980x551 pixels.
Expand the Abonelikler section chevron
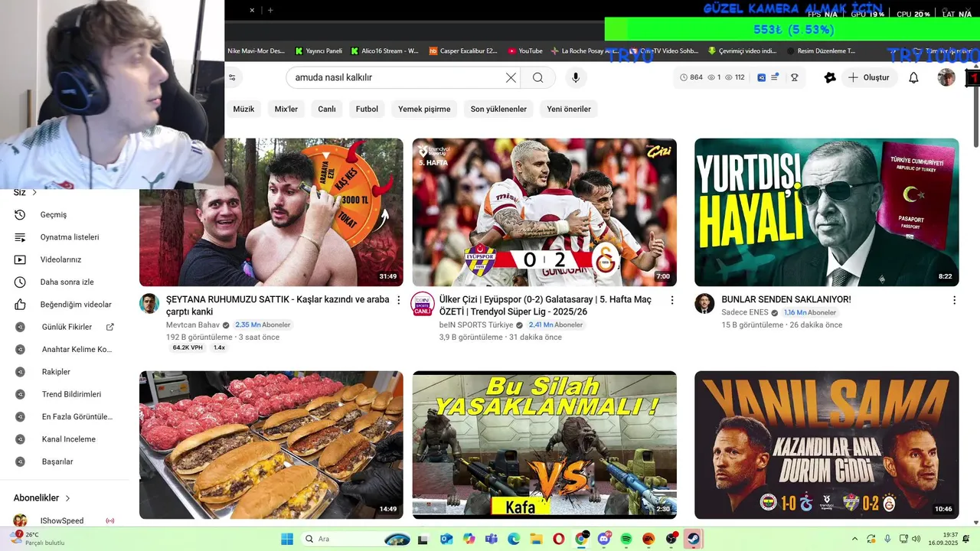(x=67, y=498)
